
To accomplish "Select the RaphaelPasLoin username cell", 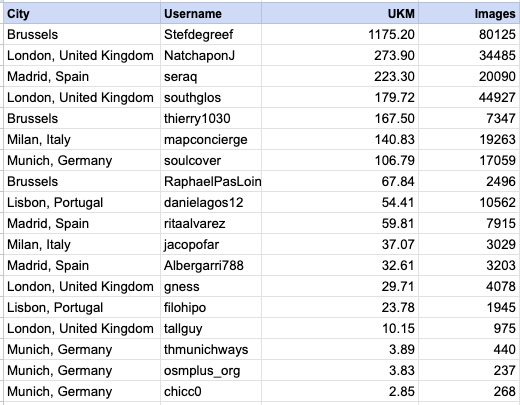I will pyautogui.click(x=211, y=181).
